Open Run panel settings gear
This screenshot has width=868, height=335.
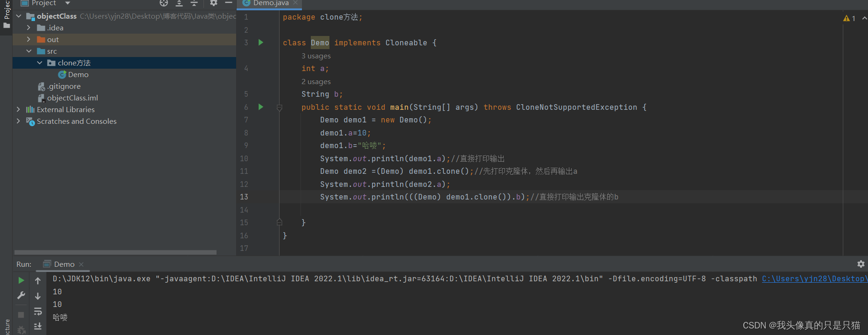tap(861, 264)
